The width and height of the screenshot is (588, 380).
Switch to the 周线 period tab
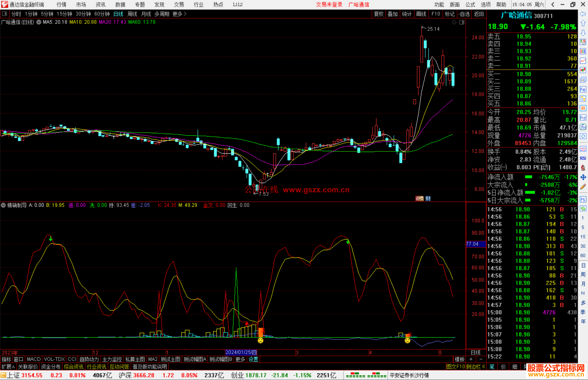pyautogui.click(x=132, y=14)
